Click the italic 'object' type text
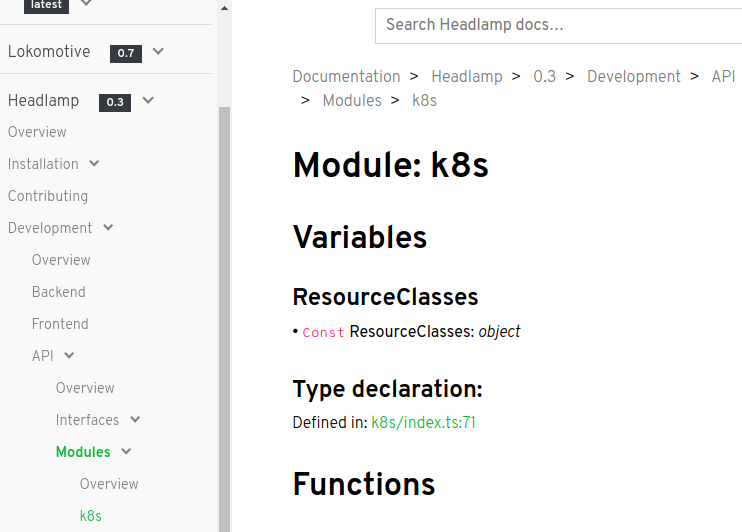 pyautogui.click(x=499, y=332)
